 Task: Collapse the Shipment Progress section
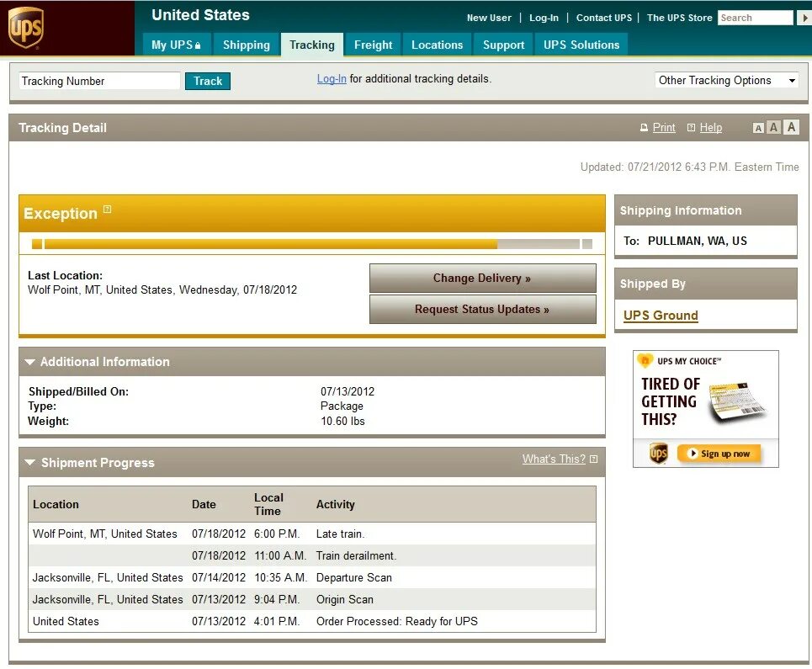click(x=30, y=462)
